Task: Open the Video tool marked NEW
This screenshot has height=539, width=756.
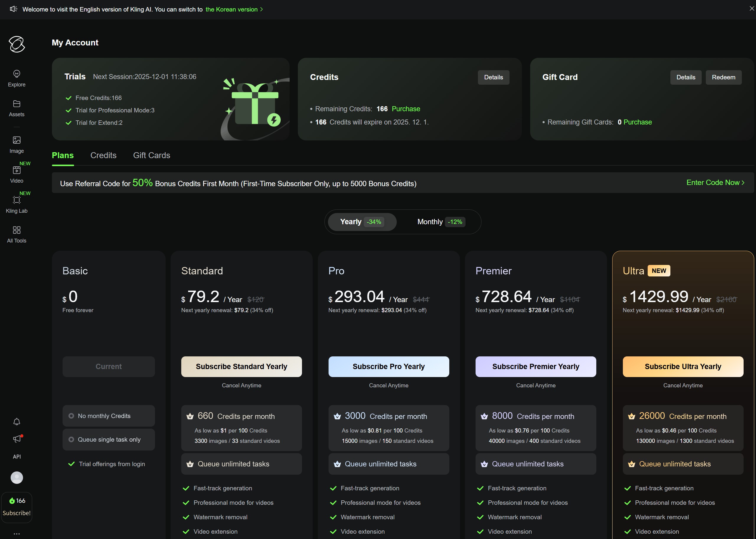Action: 16,174
